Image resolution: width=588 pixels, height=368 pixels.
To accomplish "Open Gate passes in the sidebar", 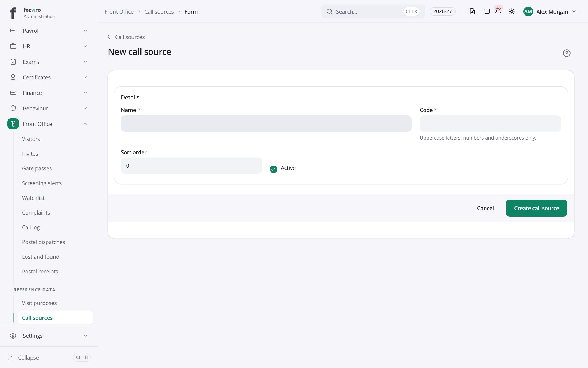I will point(37,168).
